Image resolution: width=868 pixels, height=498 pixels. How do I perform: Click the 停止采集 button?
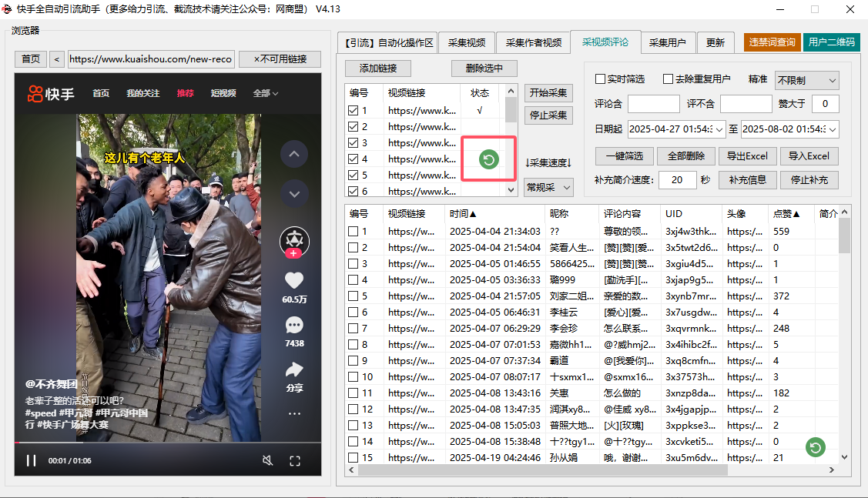point(548,115)
